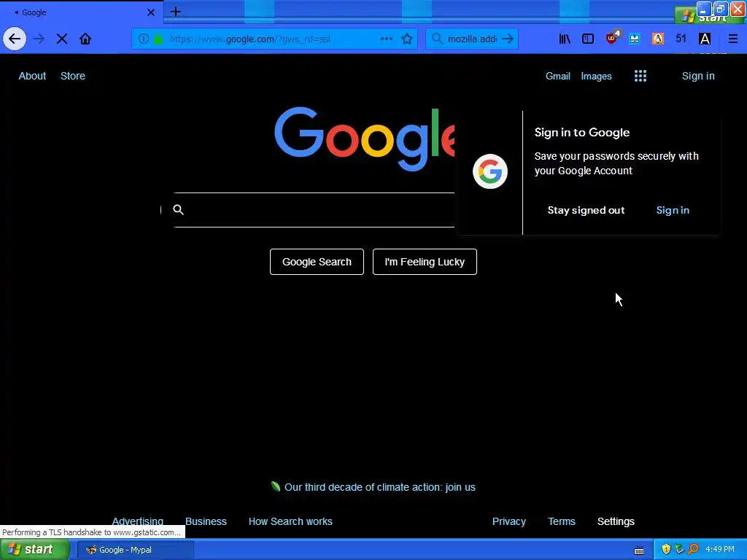Viewport: 747px width, 560px height.
Task: Toggle the sidebar view icon
Action: tap(588, 39)
